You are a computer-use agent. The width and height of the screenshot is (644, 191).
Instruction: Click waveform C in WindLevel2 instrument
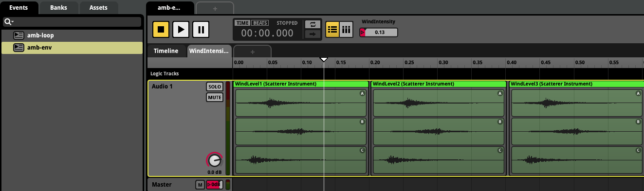[439, 160]
